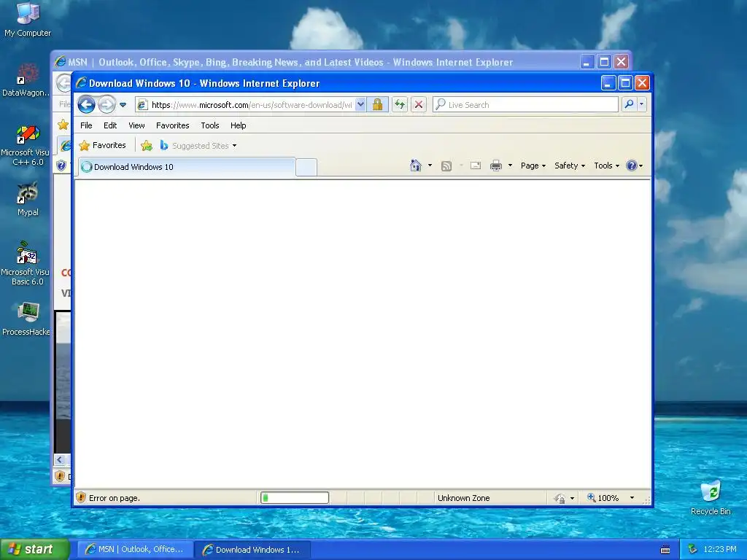Open the Start menu
This screenshot has width=747, height=560.
34,549
